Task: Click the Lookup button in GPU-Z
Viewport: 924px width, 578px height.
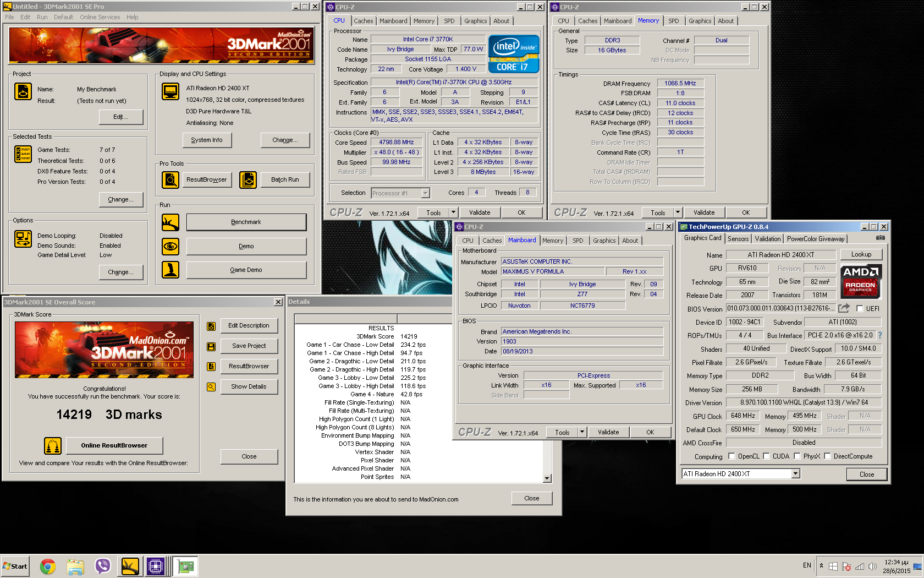Action: (861, 254)
